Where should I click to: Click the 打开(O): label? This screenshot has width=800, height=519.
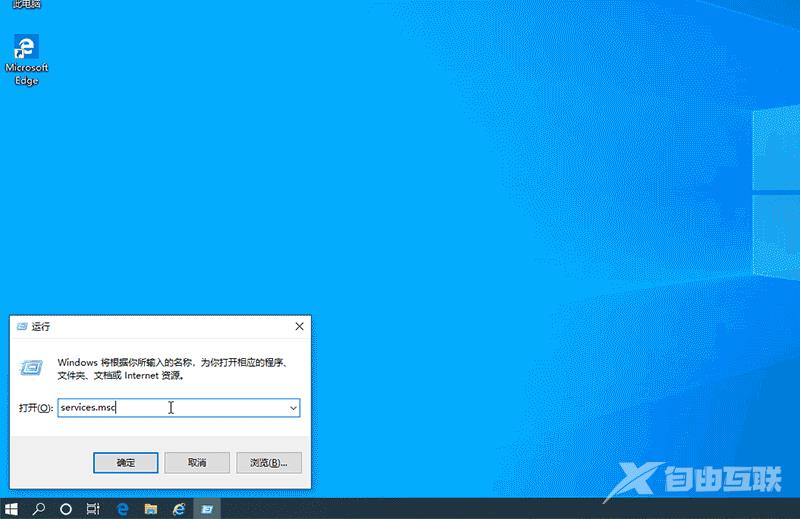[x=36, y=408]
